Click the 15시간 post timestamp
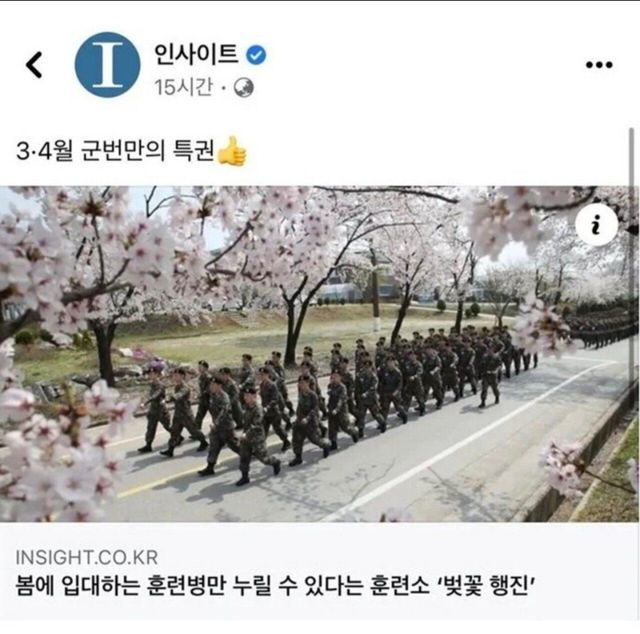This screenshot has height=634, width=640. (x=184, y=87)
